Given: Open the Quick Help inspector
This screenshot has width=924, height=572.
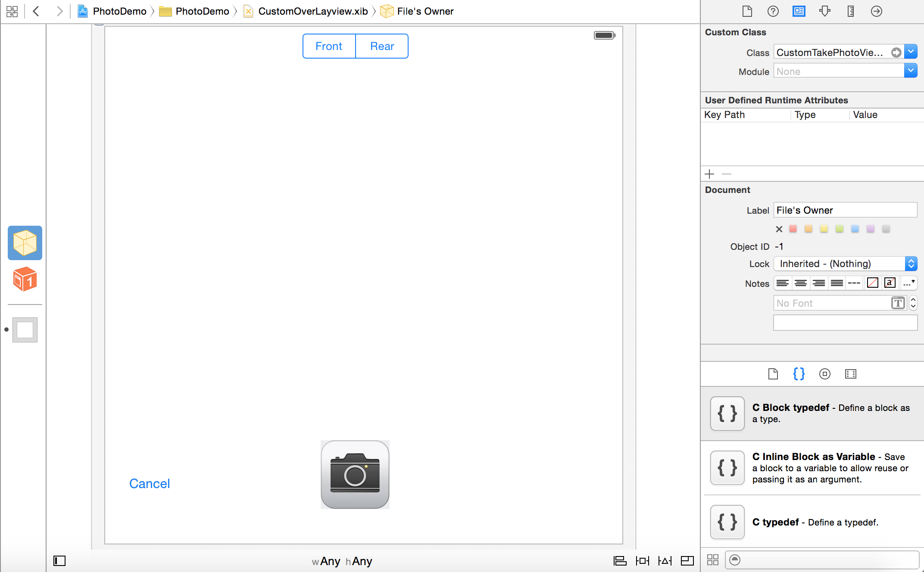Looking at the screenshot, I should pos(773,11).
